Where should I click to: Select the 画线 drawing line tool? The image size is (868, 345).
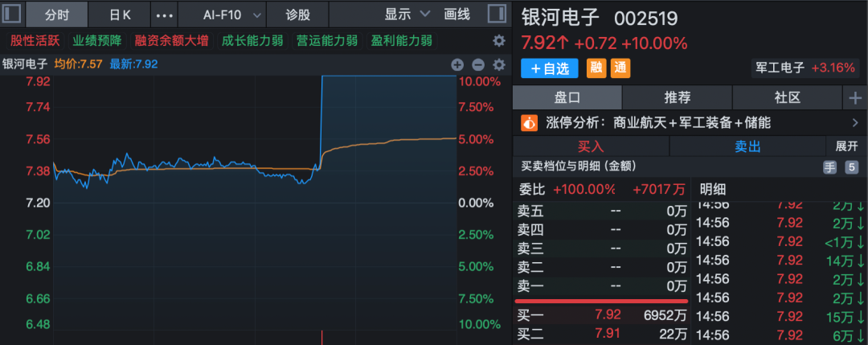click(457, 14)
